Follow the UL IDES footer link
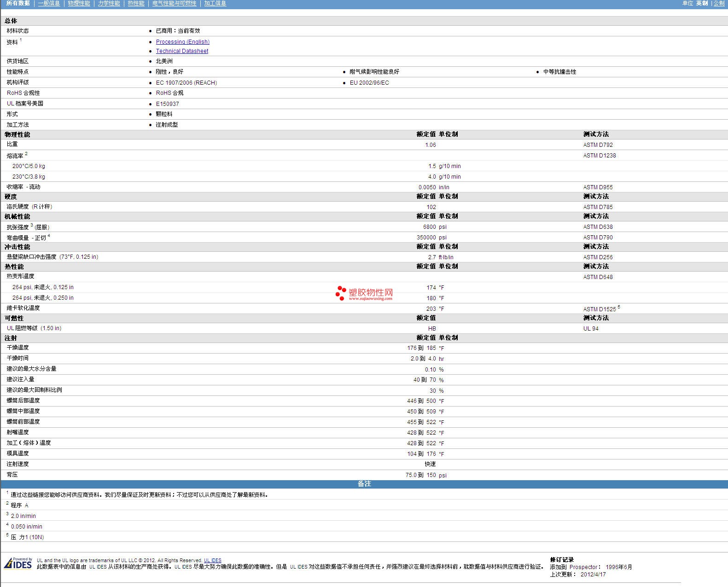728x587 pixels. (x=213, y=560)
